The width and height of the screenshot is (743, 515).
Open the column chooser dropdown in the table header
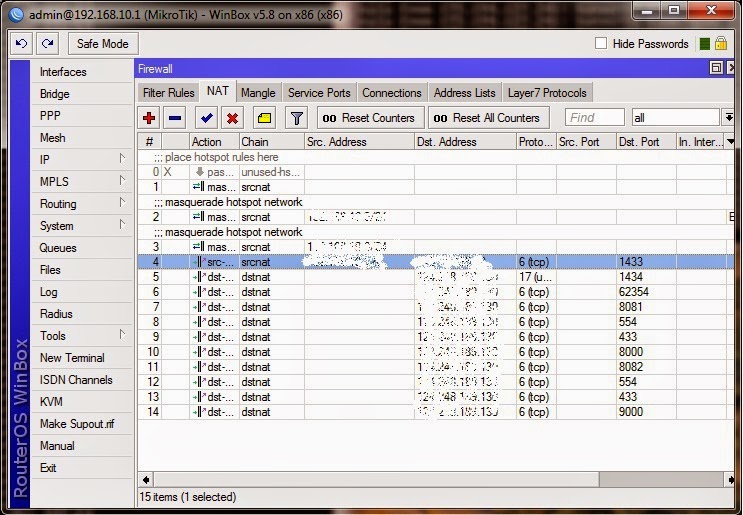pos(730,142)
